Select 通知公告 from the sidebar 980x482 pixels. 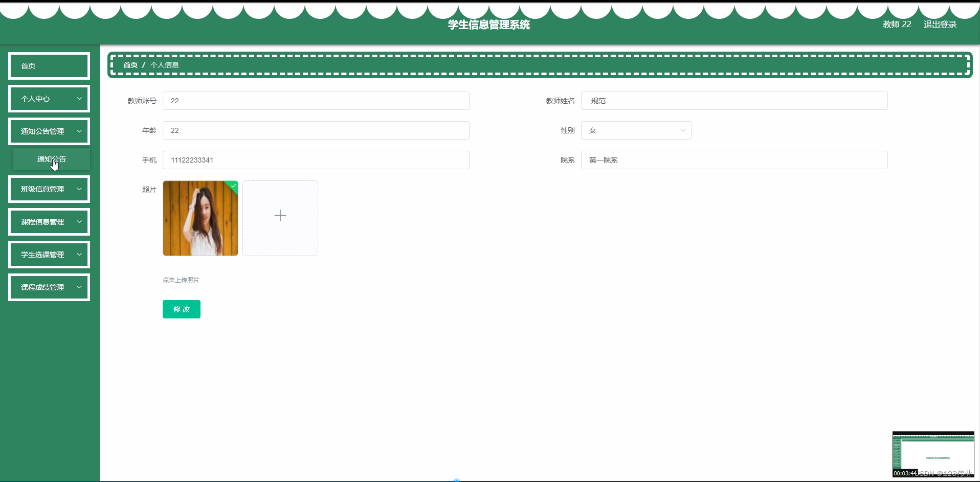51,159
